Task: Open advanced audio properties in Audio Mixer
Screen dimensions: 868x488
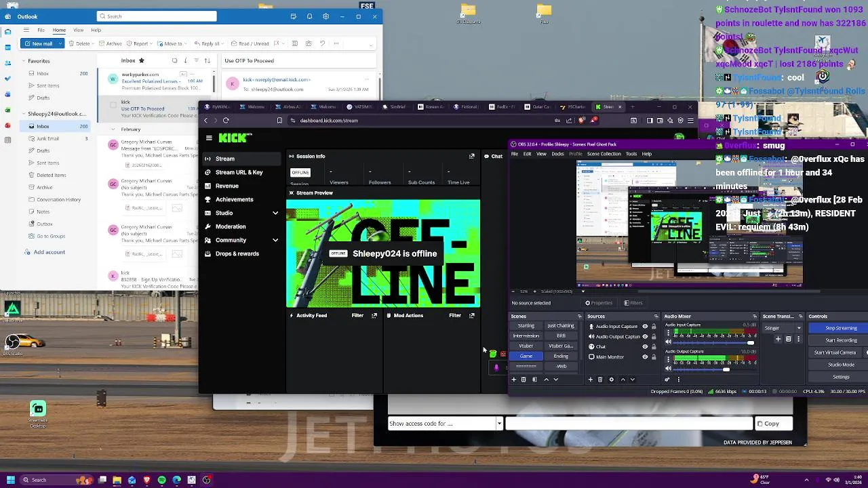Action: pyautogui.click(x=667, y=380)
